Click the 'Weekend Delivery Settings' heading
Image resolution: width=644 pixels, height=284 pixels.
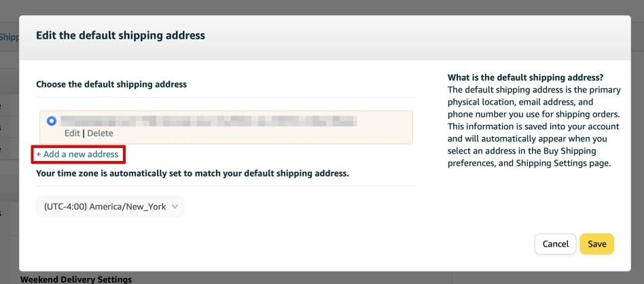click(75, 279)
